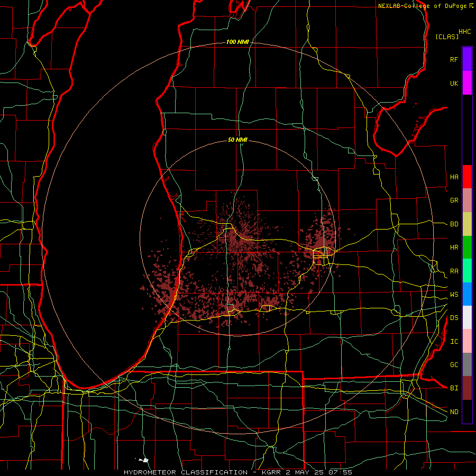The height and width of the screenshot is (476, 476).
Task: Click the '2 MAY 25' date text
Action: (x=305, y=472)
